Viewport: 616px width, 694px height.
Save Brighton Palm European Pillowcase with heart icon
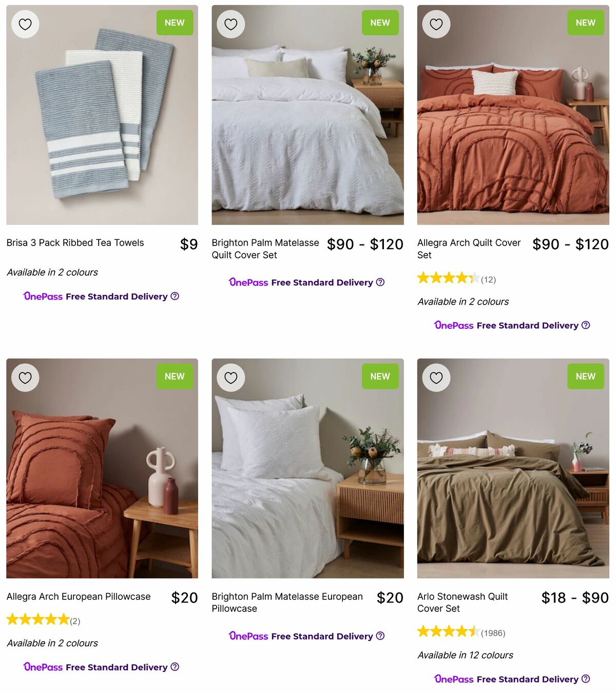230,377
